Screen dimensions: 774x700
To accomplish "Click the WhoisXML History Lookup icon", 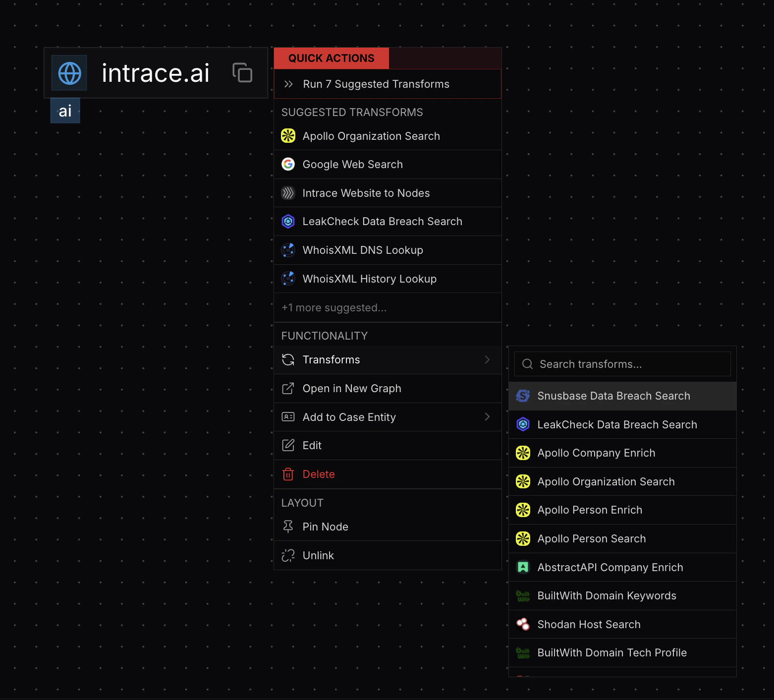I will point(288,279).
